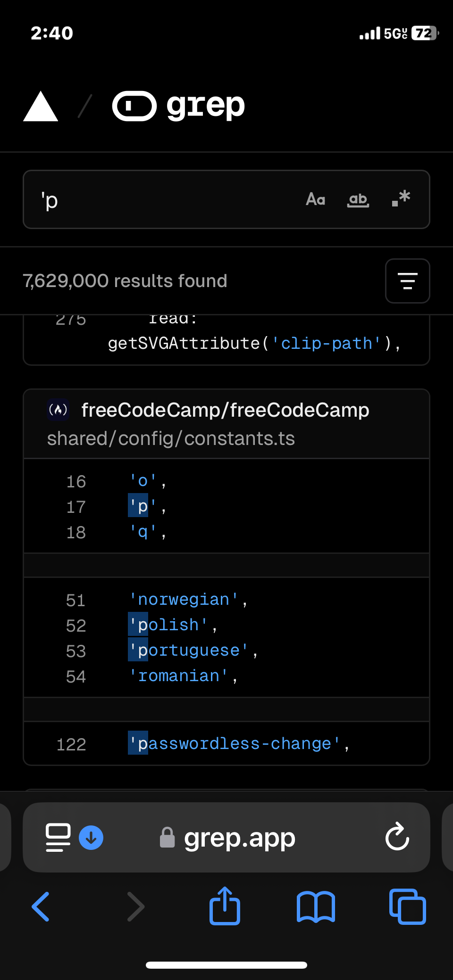453x980 pixels.
Task: Click the Vercel triangle logo
Action: (41, 107)
